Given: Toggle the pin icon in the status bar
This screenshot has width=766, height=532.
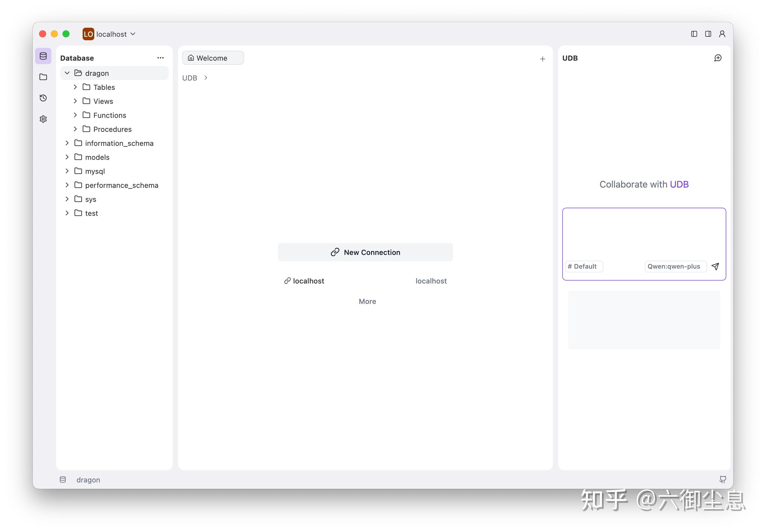Looking at the screenshot, I should pyautogui.click(x=723, y=479).
